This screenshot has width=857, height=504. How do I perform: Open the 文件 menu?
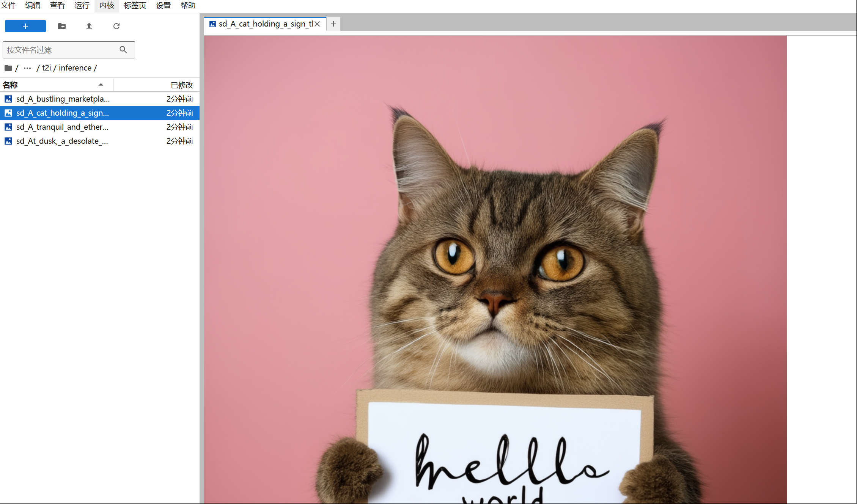tap(8, 5)
